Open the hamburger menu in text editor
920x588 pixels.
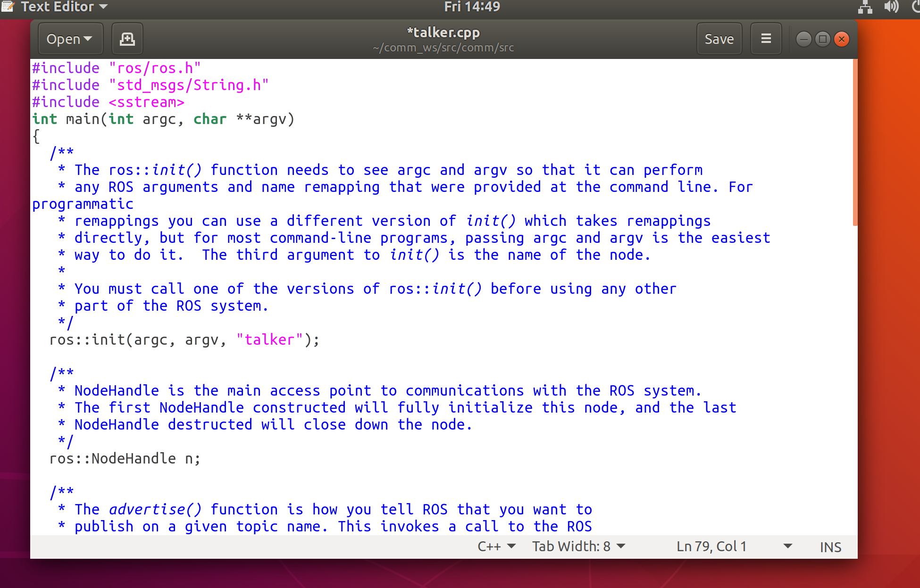click(x=764, y=38)
